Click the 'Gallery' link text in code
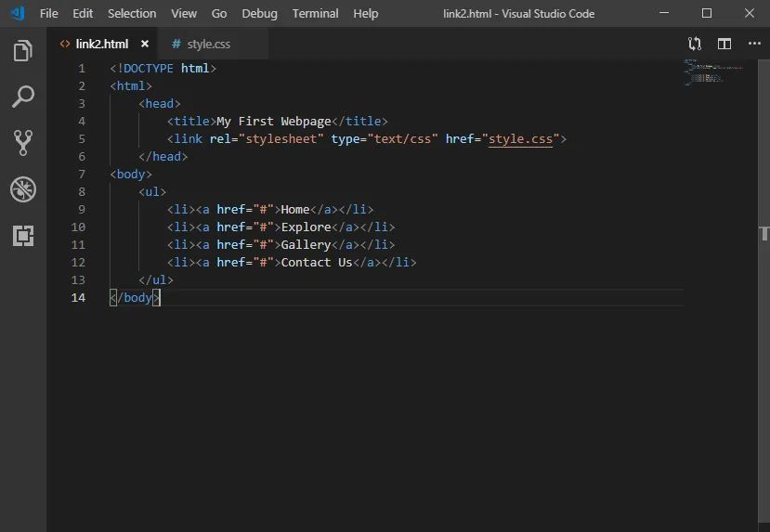770x532 pixels. [306, 245]
